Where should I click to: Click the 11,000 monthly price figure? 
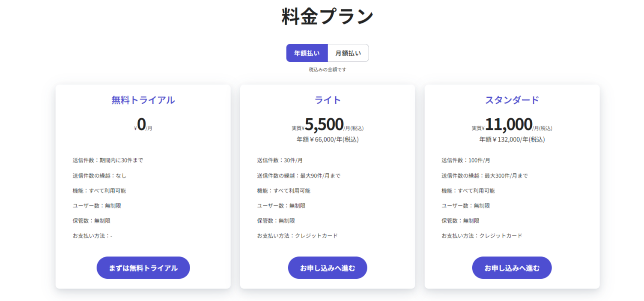coord(509,124)
